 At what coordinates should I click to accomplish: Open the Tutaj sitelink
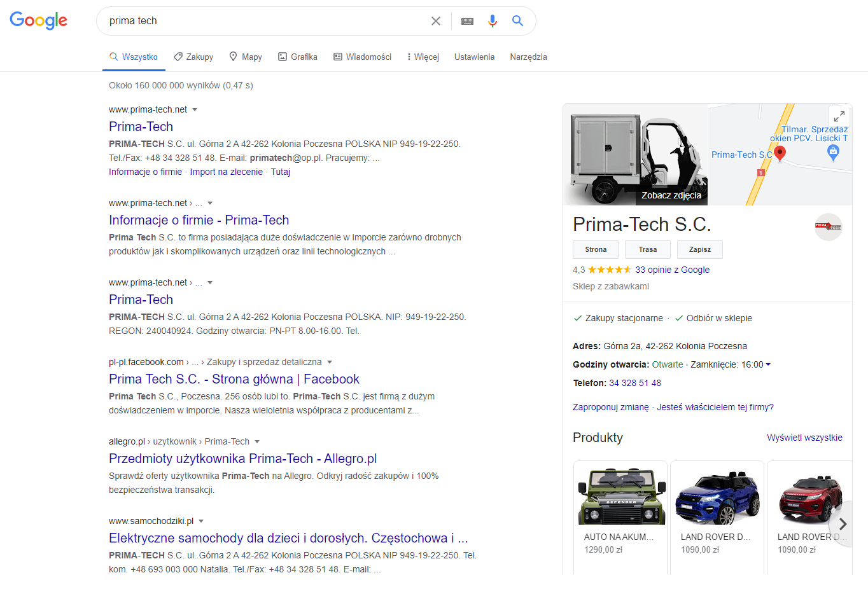[281, 172]
